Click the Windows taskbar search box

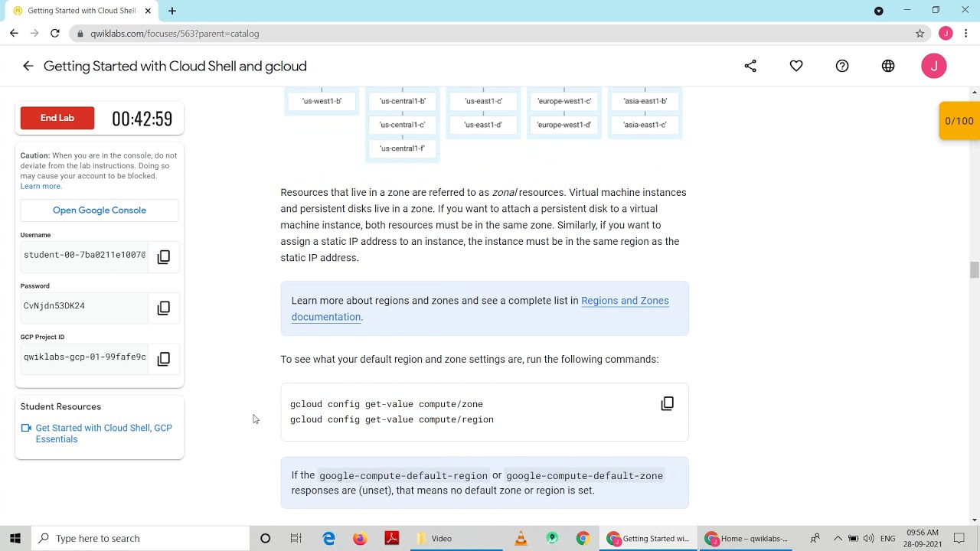140,538
